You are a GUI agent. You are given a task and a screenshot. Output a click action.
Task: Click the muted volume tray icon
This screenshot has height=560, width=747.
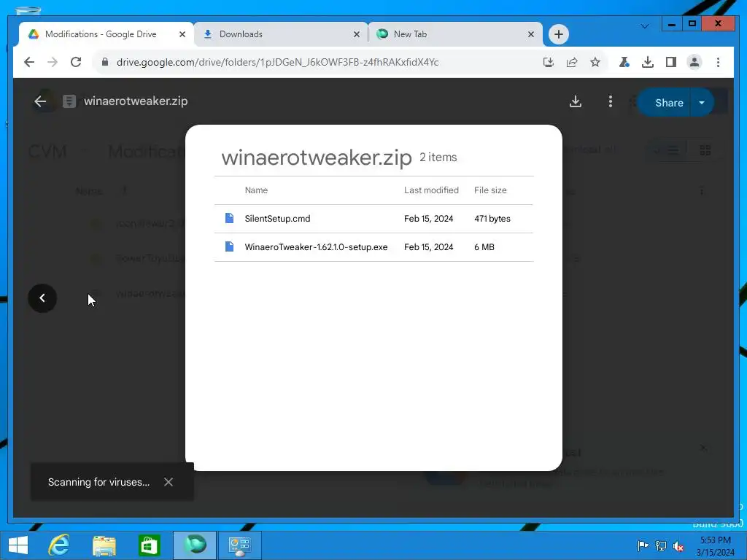(678, 545)
